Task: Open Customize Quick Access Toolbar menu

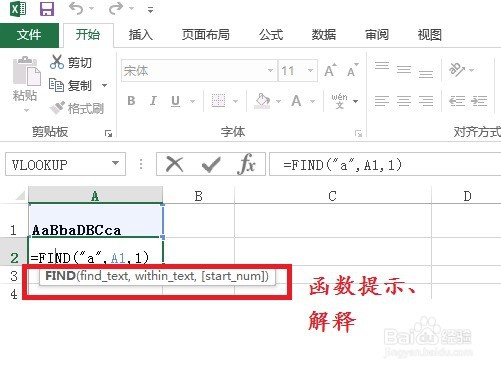Action: click(x=151, y=10)
